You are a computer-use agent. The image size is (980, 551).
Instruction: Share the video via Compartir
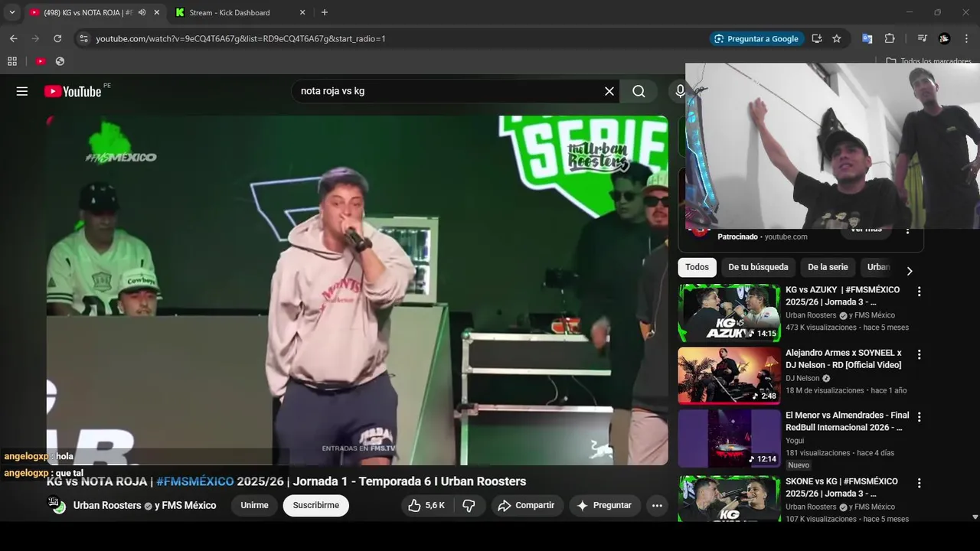526,505
